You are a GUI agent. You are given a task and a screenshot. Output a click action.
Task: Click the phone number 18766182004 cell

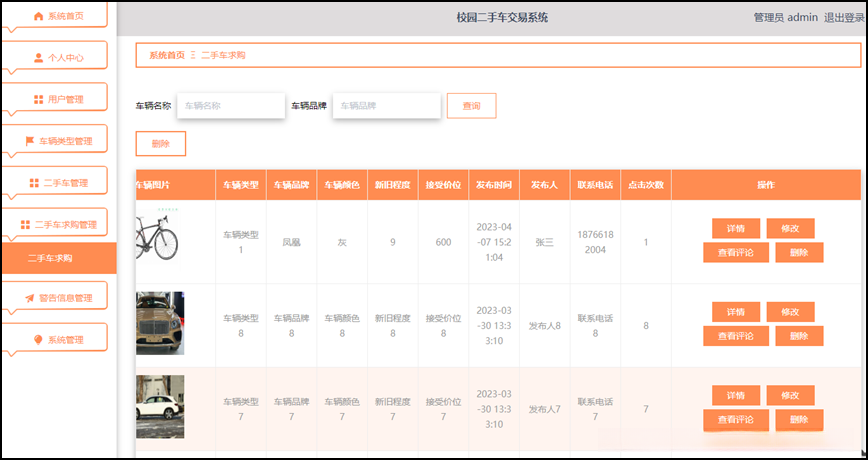pos(595,242)
